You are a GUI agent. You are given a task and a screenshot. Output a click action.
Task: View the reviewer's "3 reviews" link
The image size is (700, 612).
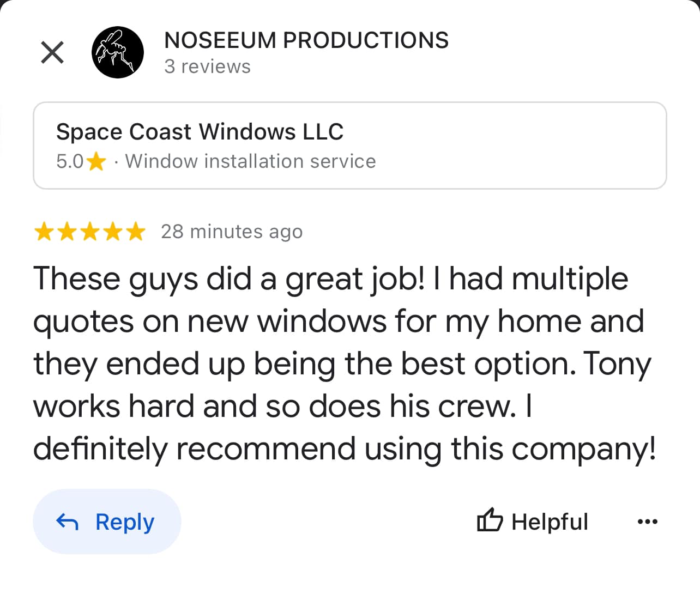207,66
